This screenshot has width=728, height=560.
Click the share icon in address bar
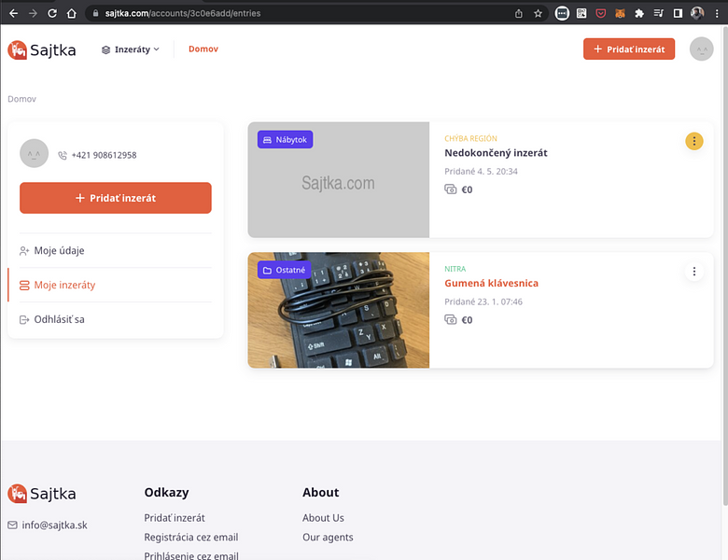[519, 13]
